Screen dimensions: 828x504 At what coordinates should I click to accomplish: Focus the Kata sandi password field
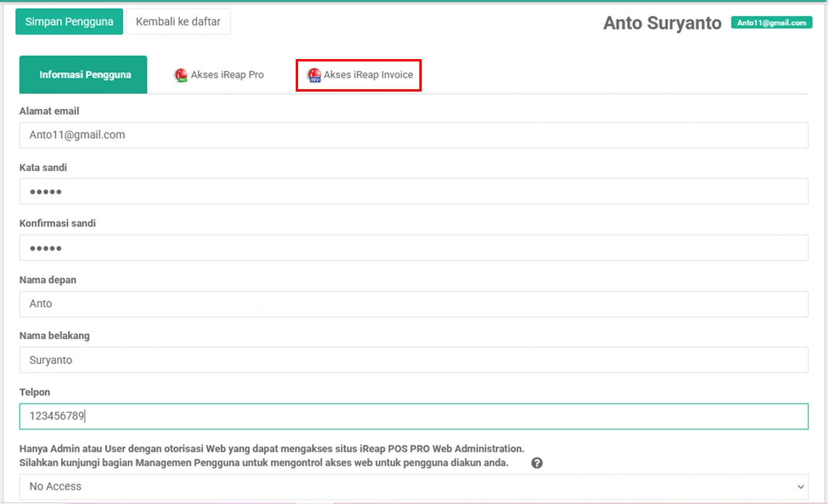pyautogui.click(x=414, y=191)
